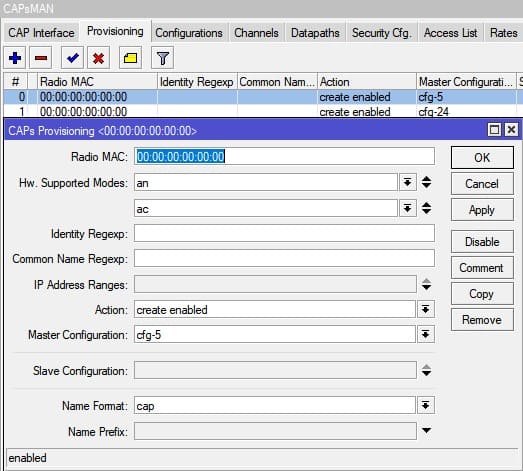This screenshot has width=523, height=471.
Task: Click the Remove button
Action: pos(482,320)
